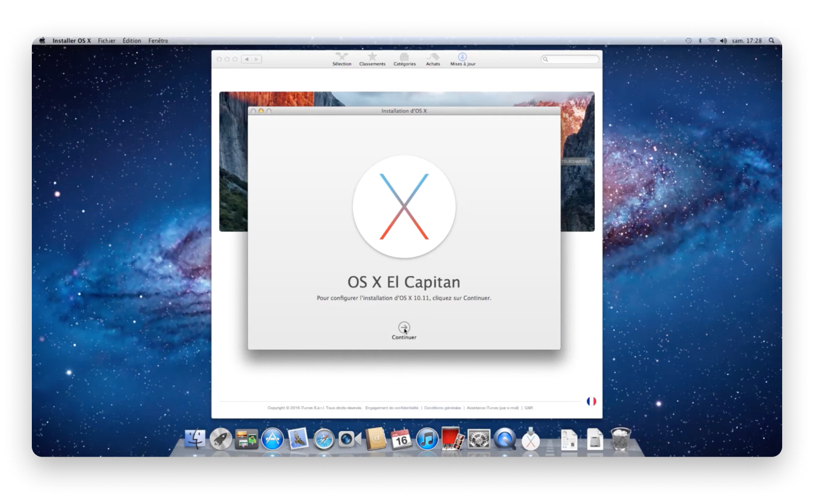Open the Q&R footer link
This screenshot has width=814, height=504.
pos(529,408)
